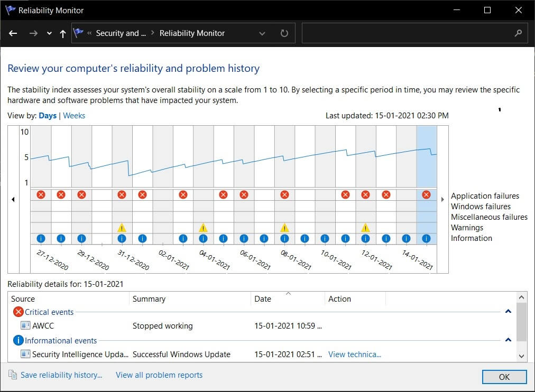Open "View all problem reports"

click(x=159, y=375)
